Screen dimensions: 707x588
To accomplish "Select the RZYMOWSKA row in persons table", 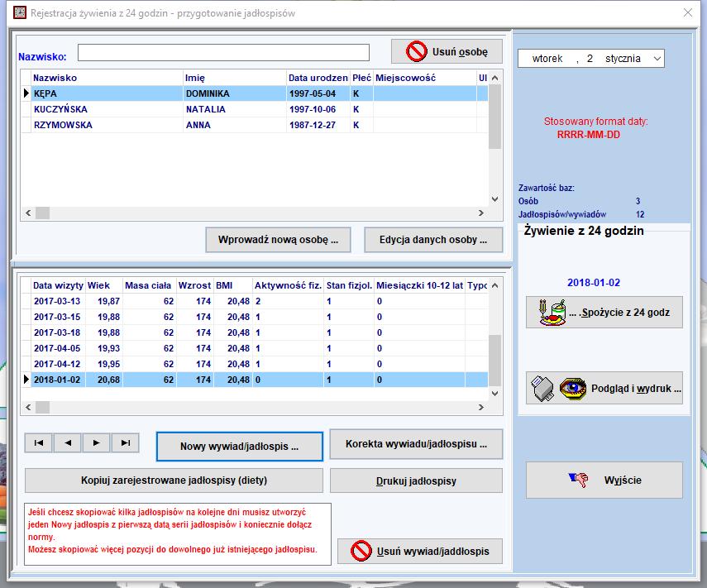I will [255, 125].
